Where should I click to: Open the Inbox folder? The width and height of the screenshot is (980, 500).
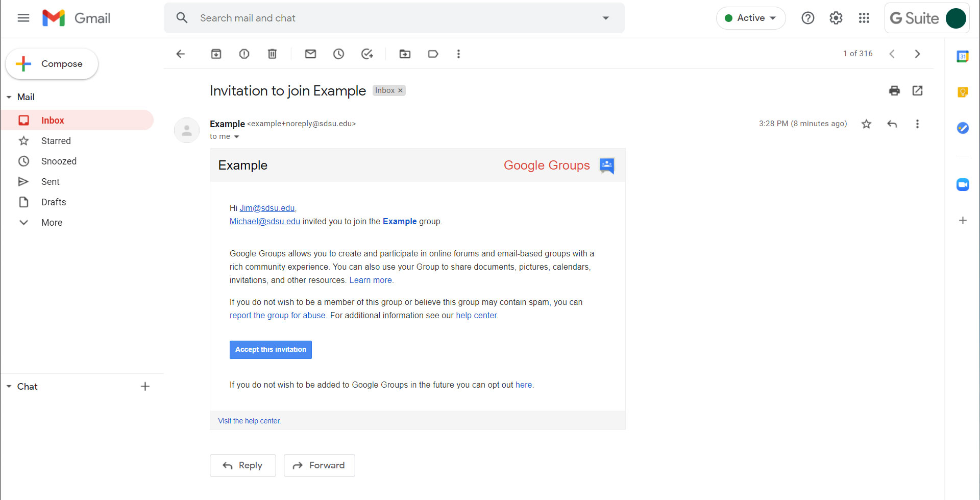[77, 120]
